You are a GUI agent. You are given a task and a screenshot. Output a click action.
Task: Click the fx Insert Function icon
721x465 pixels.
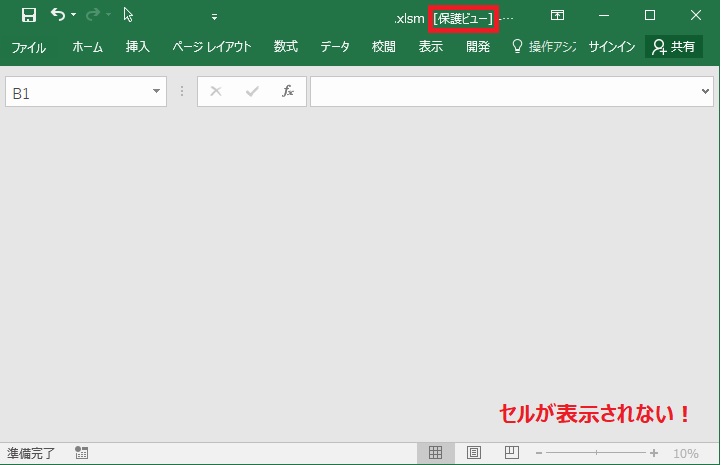[x=288, y=92]
